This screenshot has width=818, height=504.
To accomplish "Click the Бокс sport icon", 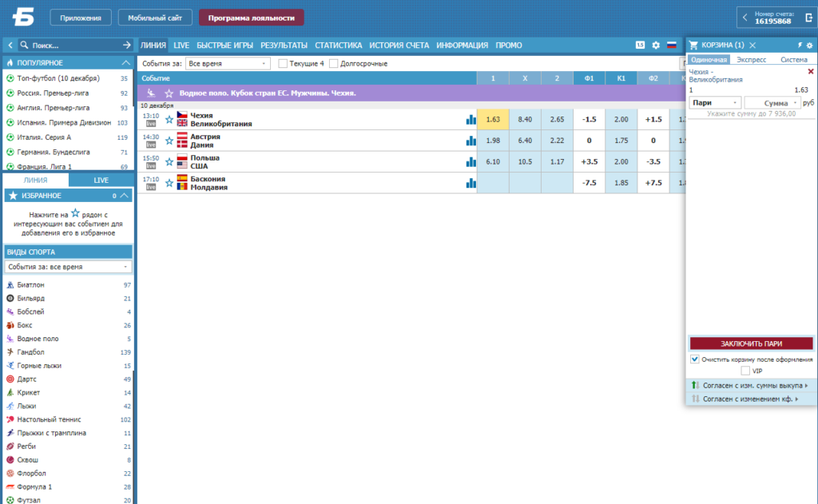I will tap(10, 325).
